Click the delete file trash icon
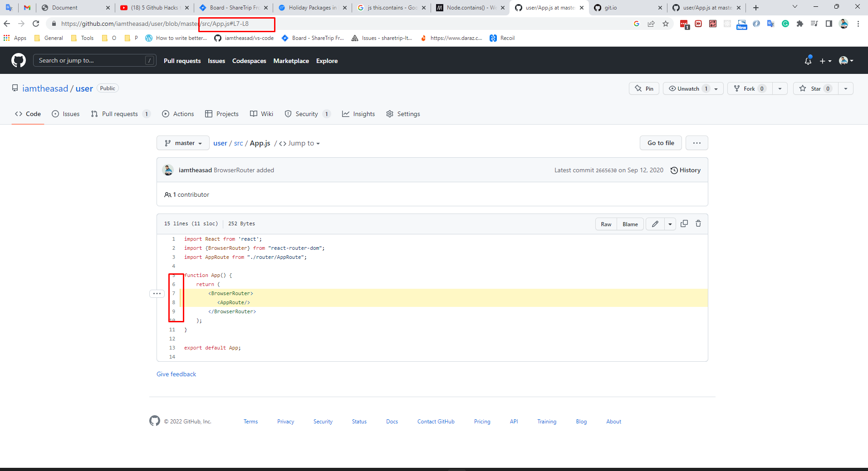 [698, 223]
